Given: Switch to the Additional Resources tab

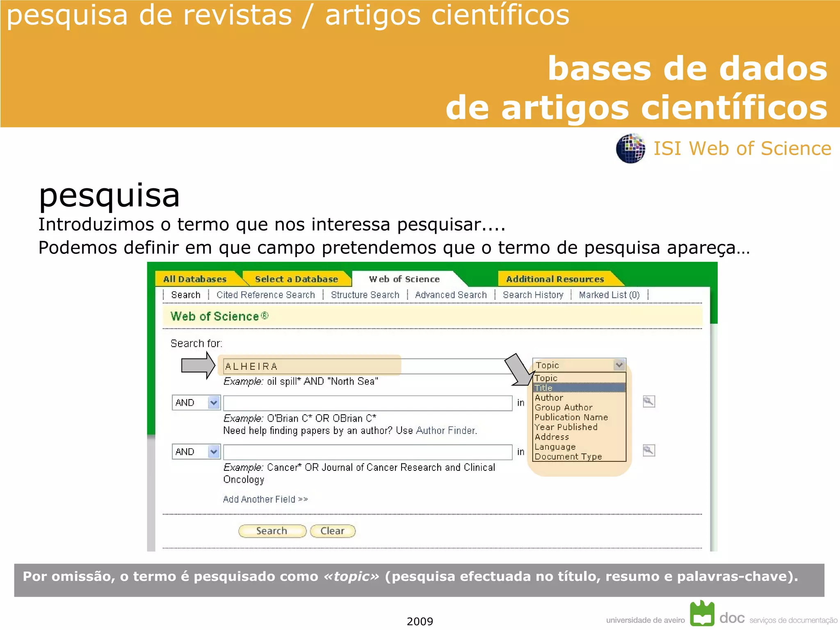Looking at the screenshot, I should [555, 279].
